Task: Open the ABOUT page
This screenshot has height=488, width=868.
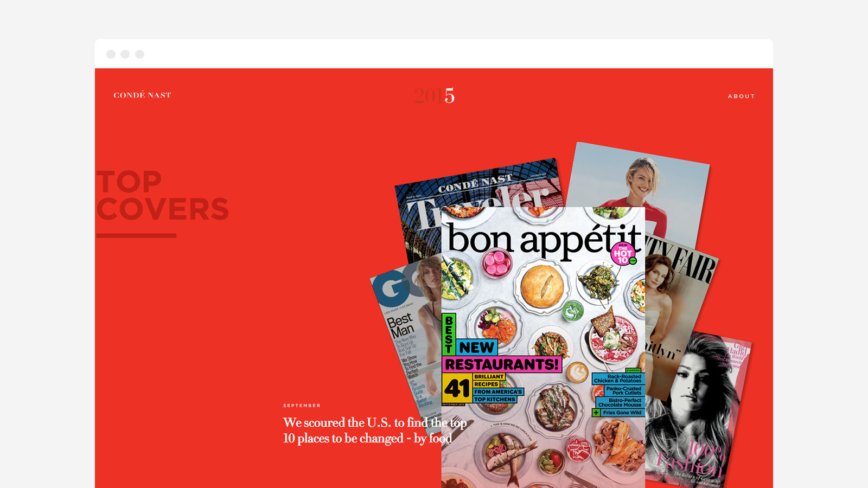Action: [x=741, y=96]
